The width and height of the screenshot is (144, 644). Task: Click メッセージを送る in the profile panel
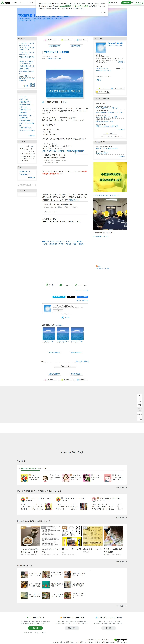103,92
